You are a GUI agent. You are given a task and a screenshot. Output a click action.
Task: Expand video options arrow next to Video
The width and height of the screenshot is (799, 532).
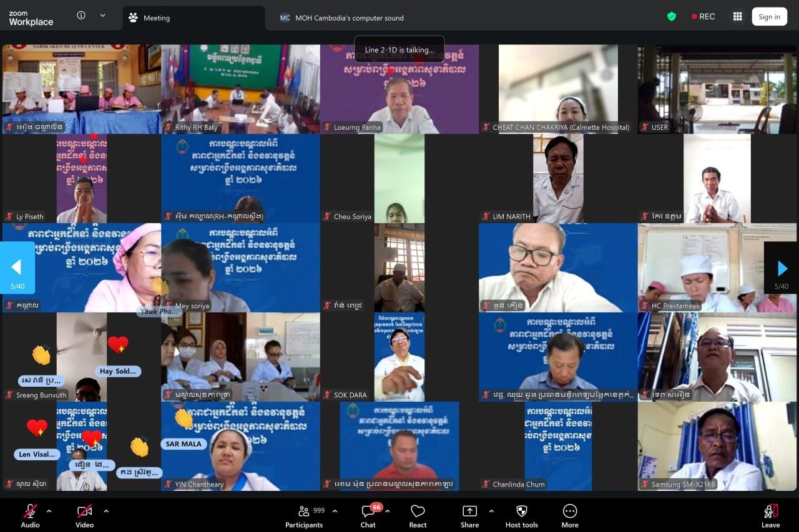106,511
